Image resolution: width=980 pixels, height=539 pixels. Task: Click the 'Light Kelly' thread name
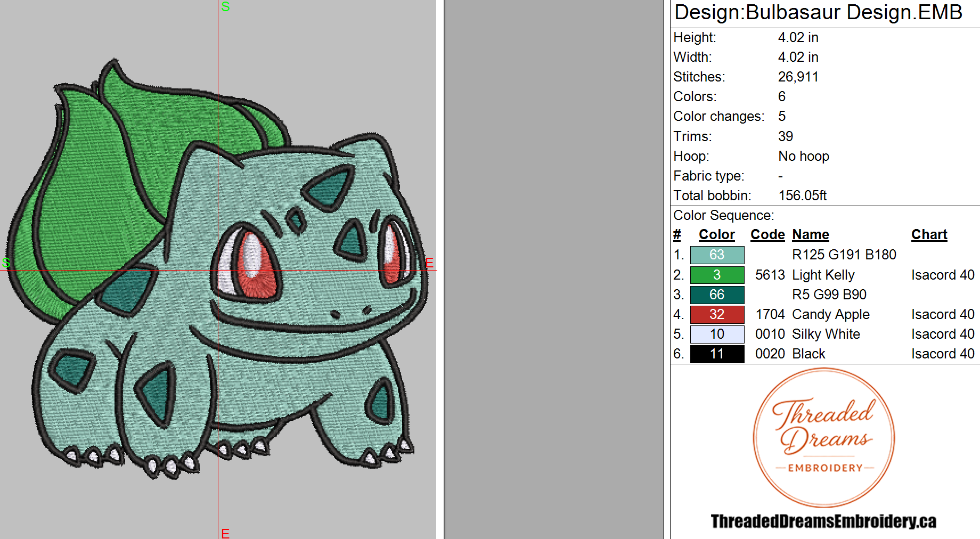click(823, 275)
